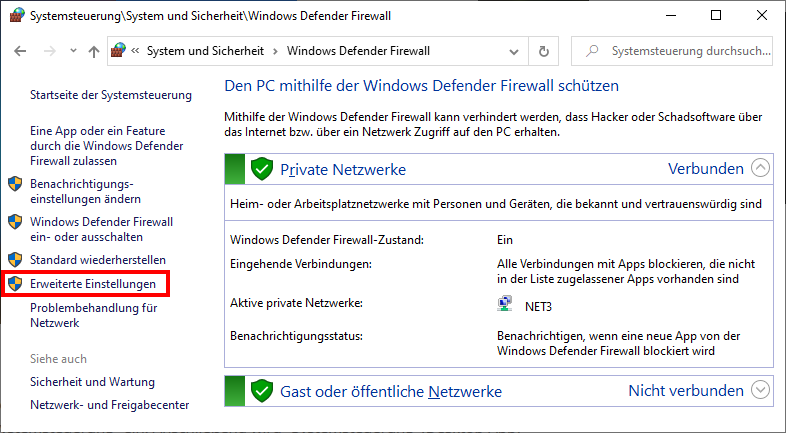Collapse the Private Netzwerke section
Image resolution: width=786 pixels, height=433 pixels.
[761, 169]
